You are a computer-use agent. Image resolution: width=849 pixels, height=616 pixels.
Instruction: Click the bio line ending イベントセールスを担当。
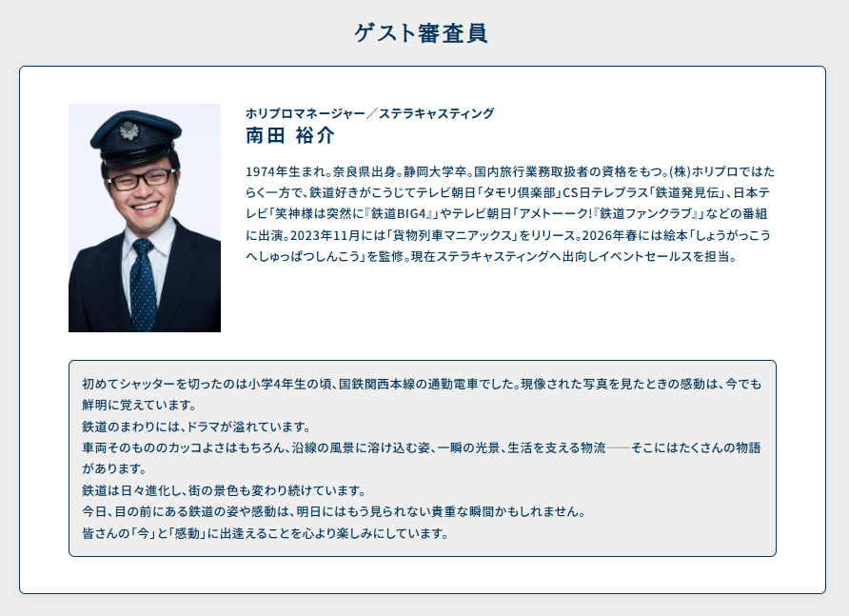pyautogui.click(x=491, y=256)
